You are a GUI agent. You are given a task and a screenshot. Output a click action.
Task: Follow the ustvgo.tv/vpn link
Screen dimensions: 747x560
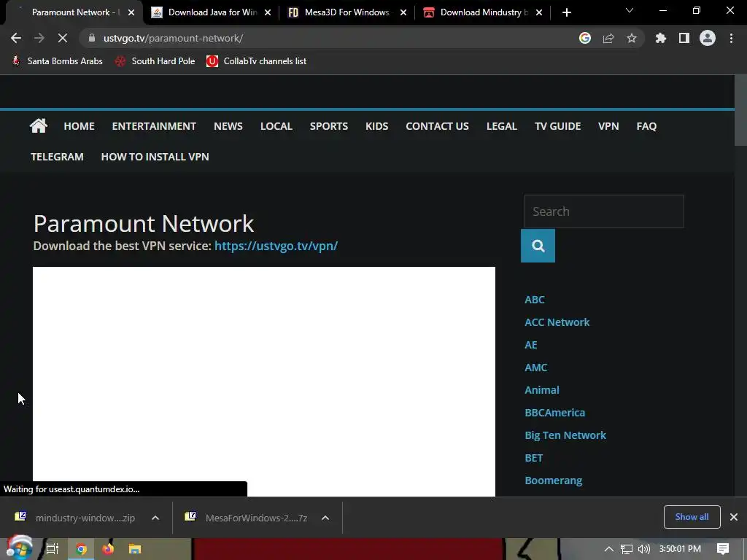click(276, 246)
